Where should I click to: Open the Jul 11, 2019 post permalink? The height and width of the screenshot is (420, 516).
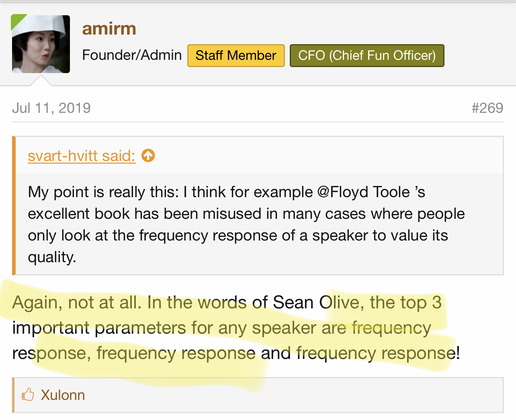click(x=51, y=108)
